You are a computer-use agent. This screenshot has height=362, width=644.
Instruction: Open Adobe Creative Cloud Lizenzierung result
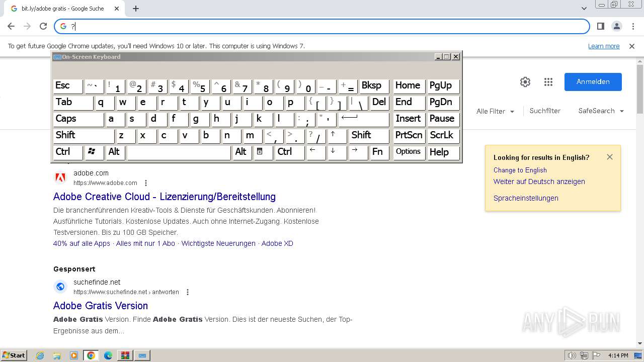[165, 197]
